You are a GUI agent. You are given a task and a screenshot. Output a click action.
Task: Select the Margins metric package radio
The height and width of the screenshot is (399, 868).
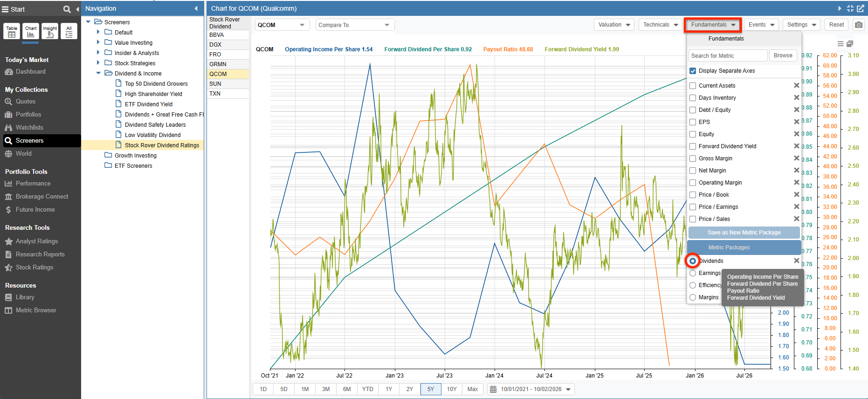[693, 297]
